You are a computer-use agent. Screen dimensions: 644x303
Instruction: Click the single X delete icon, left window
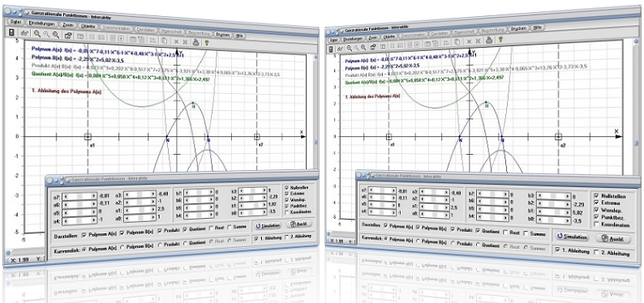coord(176,41)
